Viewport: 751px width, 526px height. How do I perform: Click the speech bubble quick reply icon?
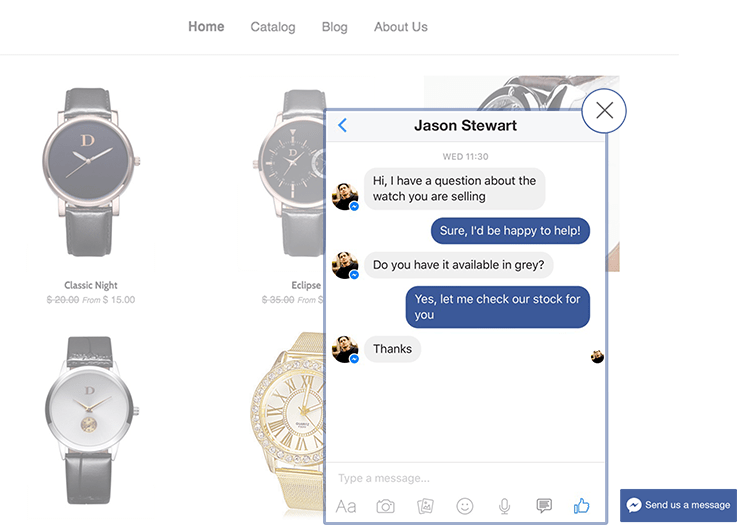[x=544, y=506]
